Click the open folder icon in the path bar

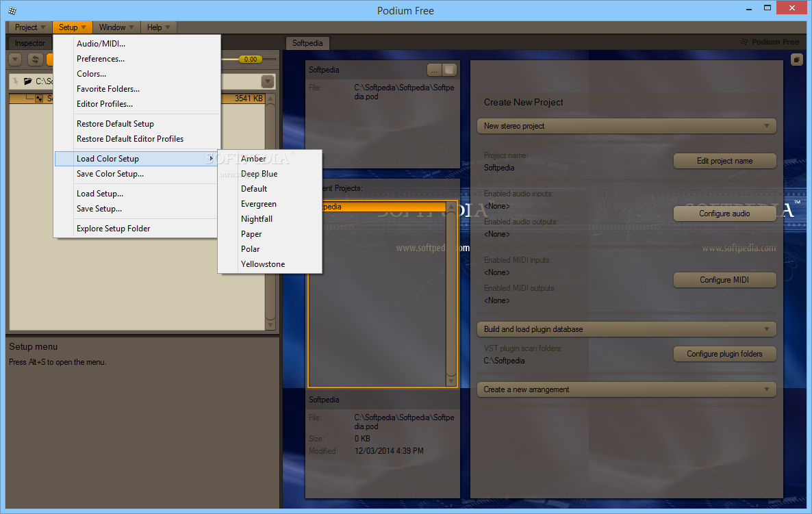click(28, 81)
